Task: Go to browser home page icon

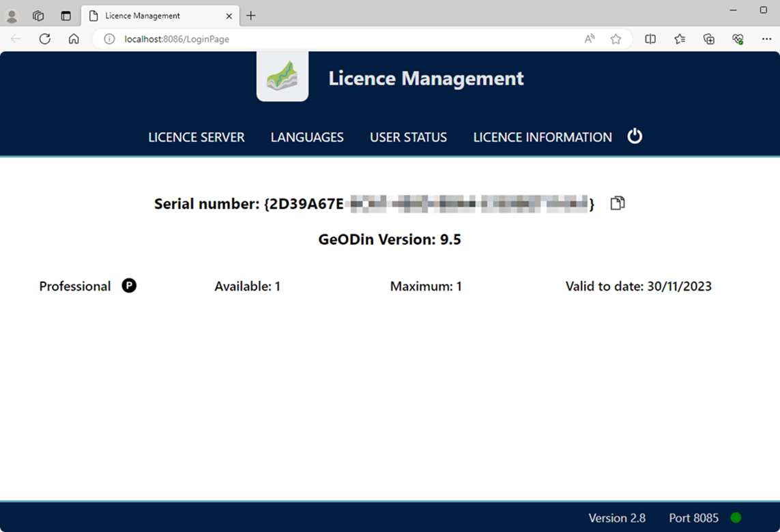Action: coord(74,39)
